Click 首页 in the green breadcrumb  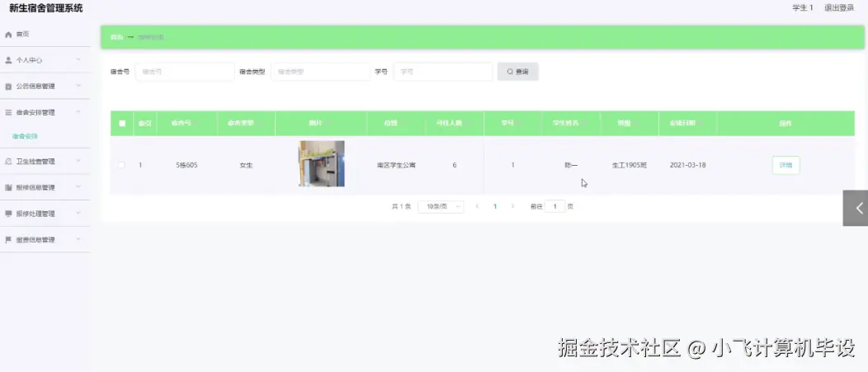click(116, 37)
